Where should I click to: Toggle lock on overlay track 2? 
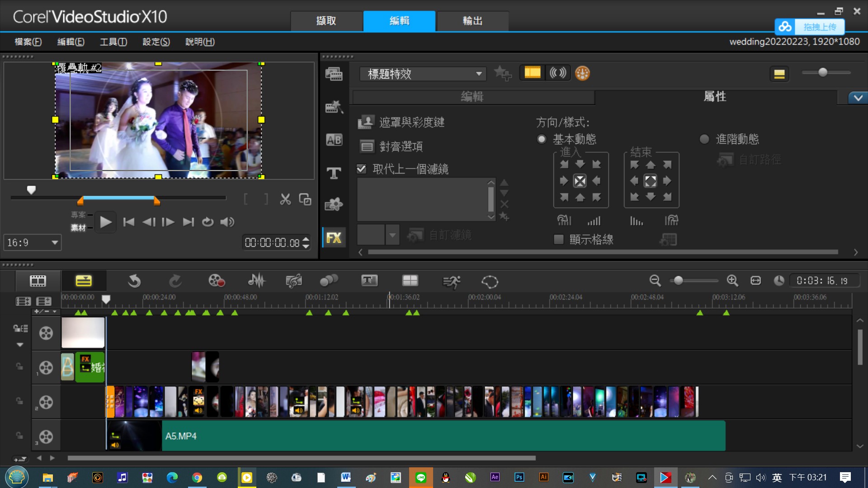[x=19, y=401]
